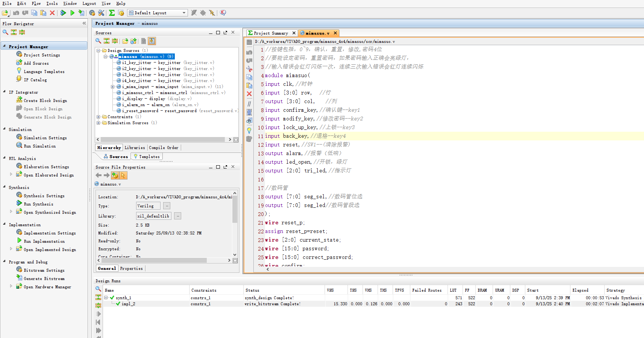
Task: Click toggle line comments icon in editor
Action: (x=249, y=104)
